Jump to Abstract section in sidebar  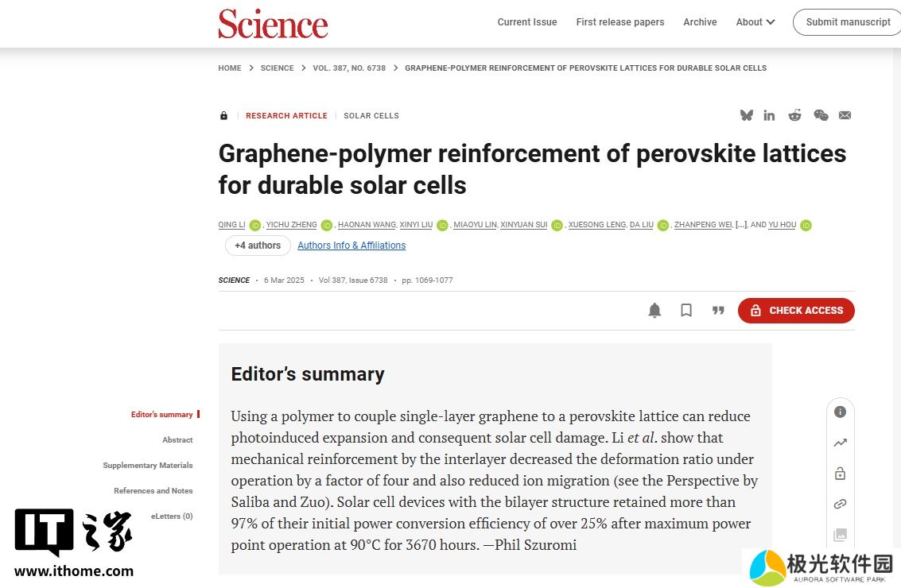pos(177,440)
